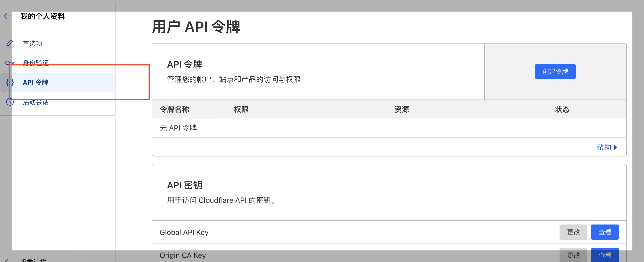Click 查看 for Origin CA Key
This screenshot has height=262, width=644.
click(605, 255)
